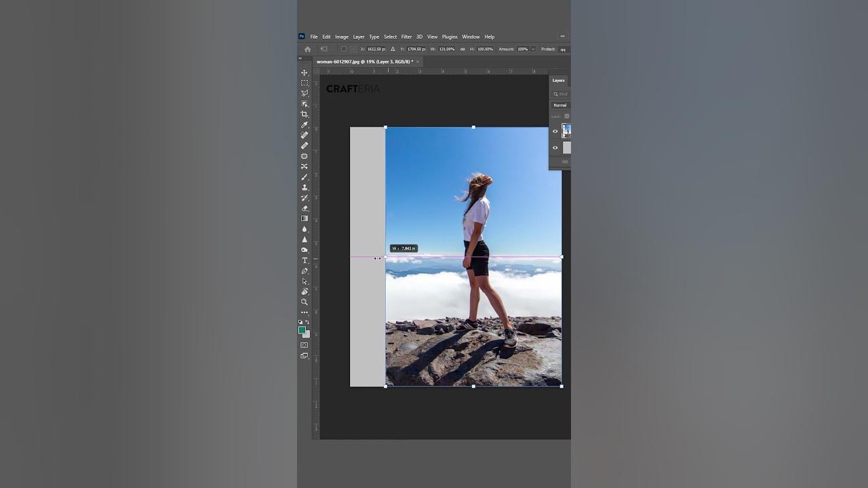The image size is (868, 488).
Task: Select the Gradient tool
Action: point(304,218)
